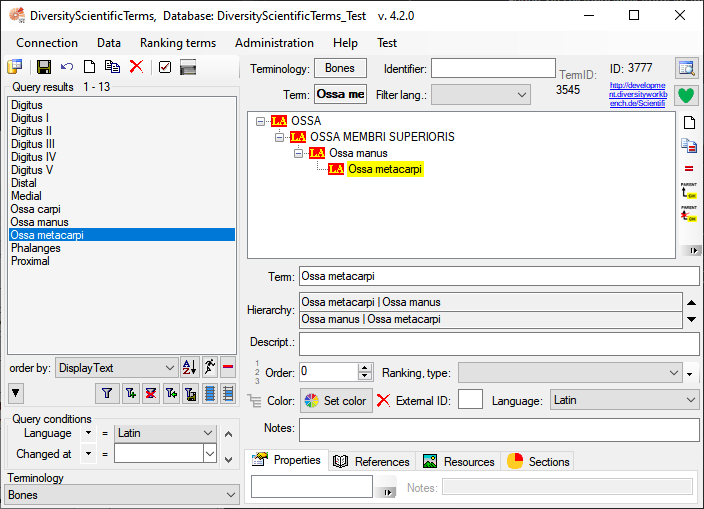
Task: Expand the Ranking, type dropdown
Action: point(673,372)
